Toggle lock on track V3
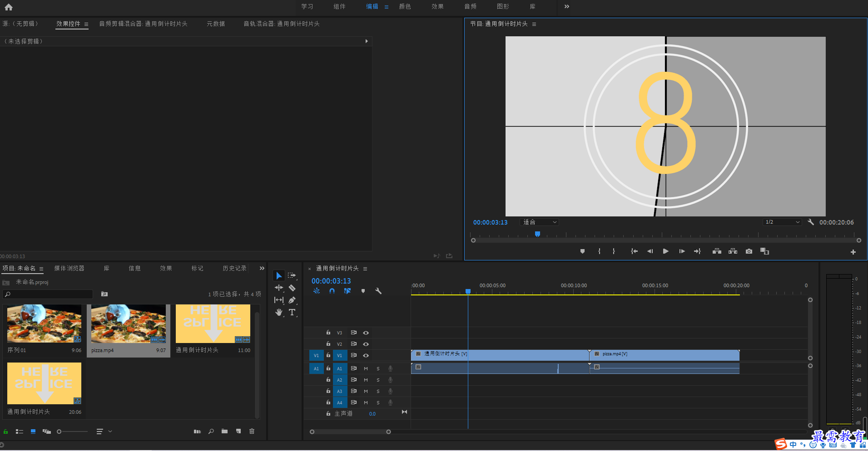Viewport: 868px width, 451px height. pos(328,333)
